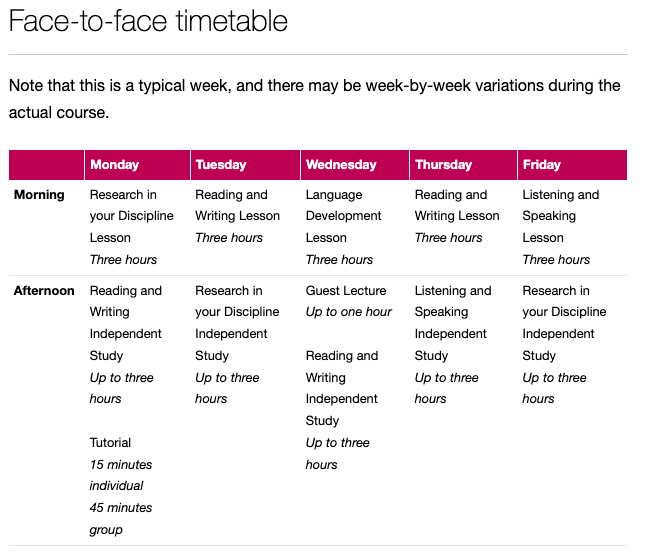Click Tuesday morning's Reading and Writing Lesson
The width and height of the screenshot is (650, 555).
click(x=237, y=206)
